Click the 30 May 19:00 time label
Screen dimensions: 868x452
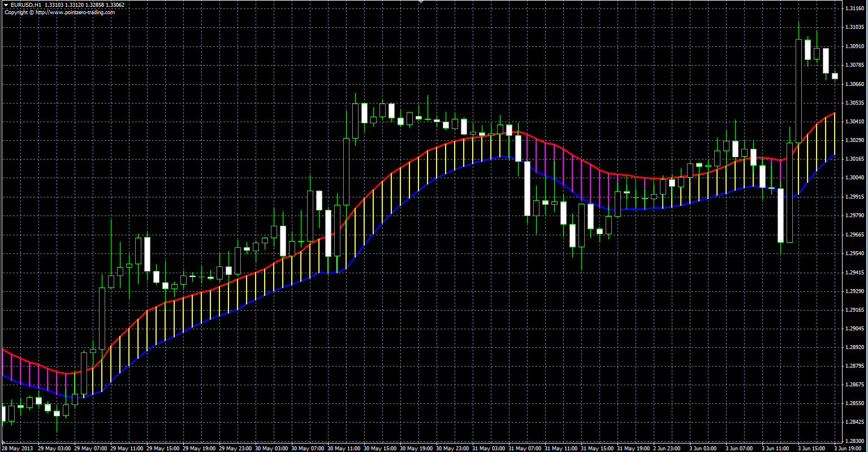pyautogui.click(x=417, y=448)
